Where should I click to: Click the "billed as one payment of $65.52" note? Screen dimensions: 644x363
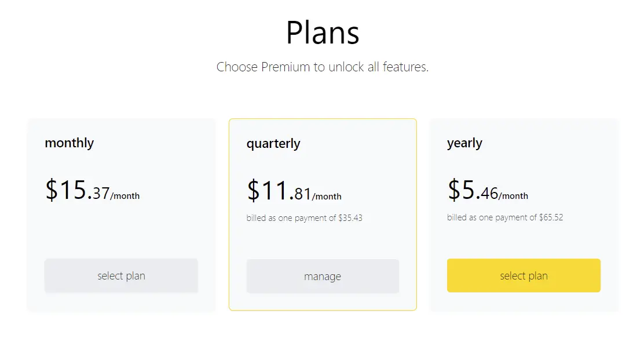coord(505,217)
